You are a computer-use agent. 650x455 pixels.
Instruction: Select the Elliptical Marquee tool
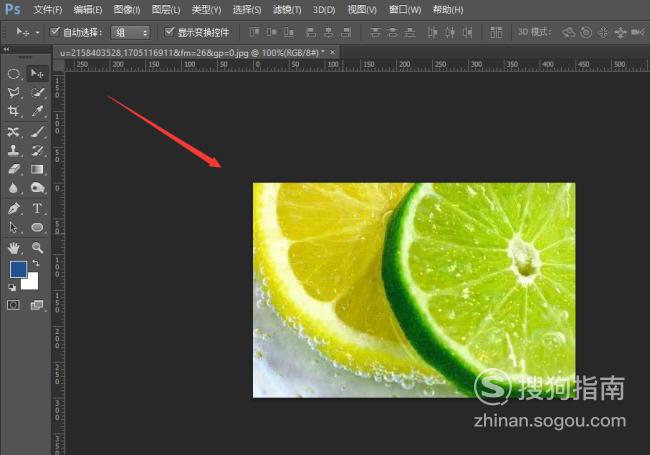(x=14, y=74)
